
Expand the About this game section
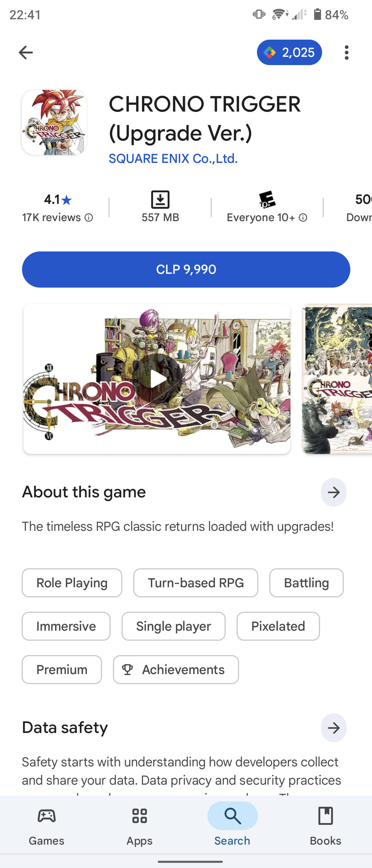pos(333,492)
